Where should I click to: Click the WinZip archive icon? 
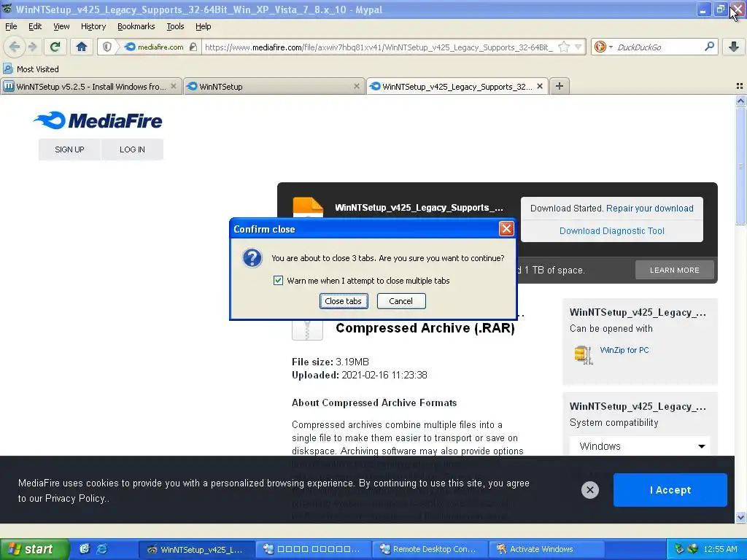(x=584, y=355)
